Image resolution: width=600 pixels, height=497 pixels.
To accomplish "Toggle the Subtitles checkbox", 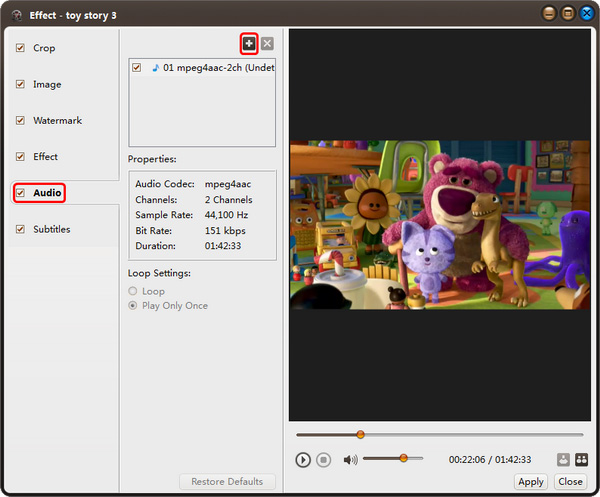I will (20, 229).
